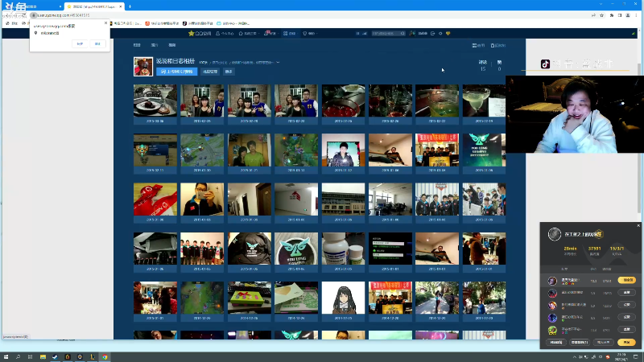Expand the album description chevron
Viewport: 644px width, 362px height.
(278, 63)
